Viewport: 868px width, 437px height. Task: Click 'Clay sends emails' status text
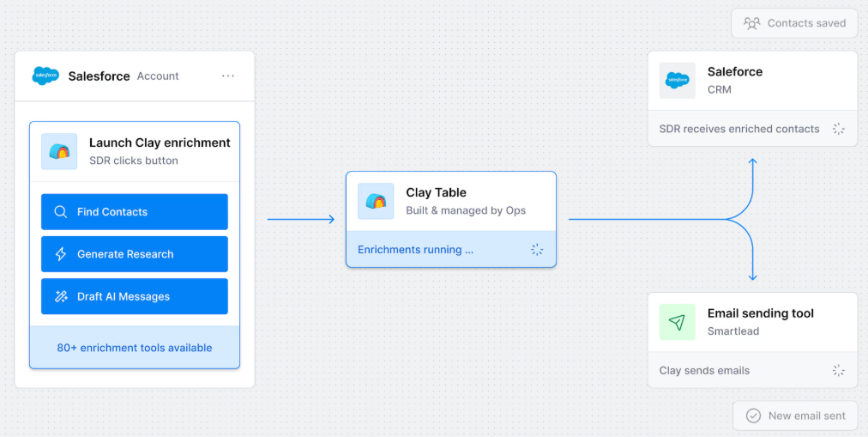point(704,371)
